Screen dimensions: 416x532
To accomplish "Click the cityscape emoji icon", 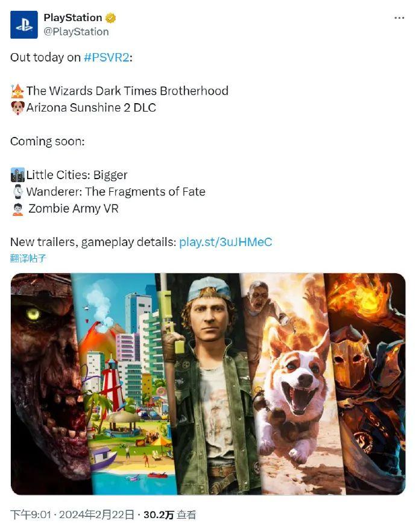I will (17, 175).
